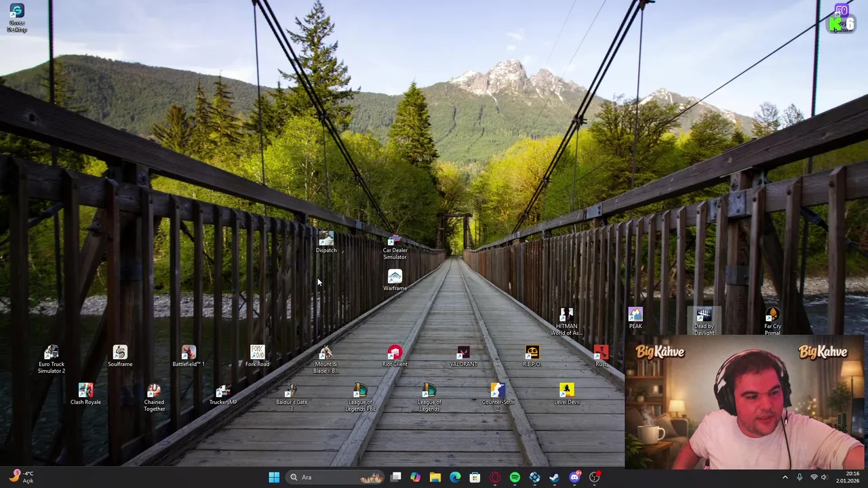Select the Fork Road icon
The width and height of the screenshot is (868, 488).
[x=257, y=357]
